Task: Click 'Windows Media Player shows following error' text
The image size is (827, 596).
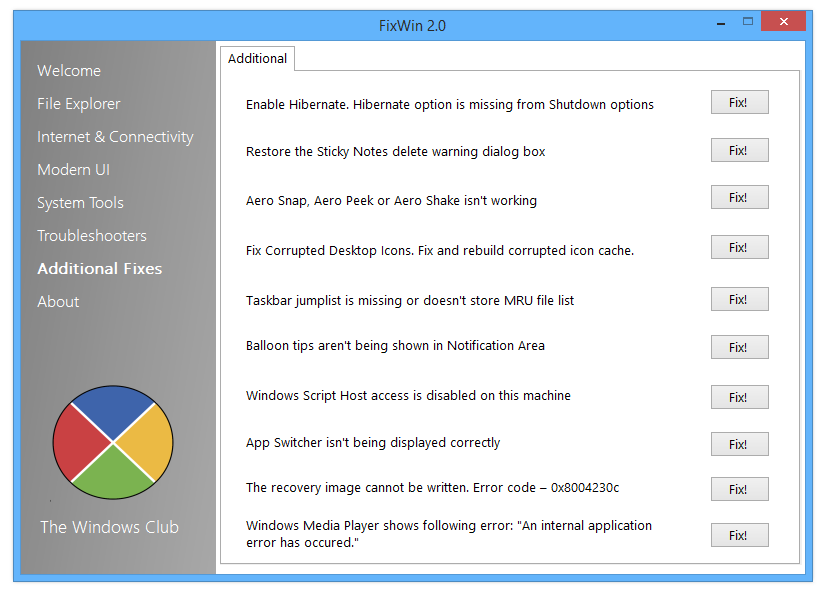Action: [x=449, y=534]
